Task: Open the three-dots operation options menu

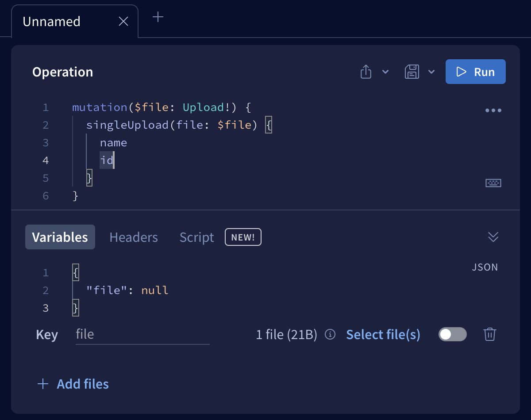Action: pos(493,111)
